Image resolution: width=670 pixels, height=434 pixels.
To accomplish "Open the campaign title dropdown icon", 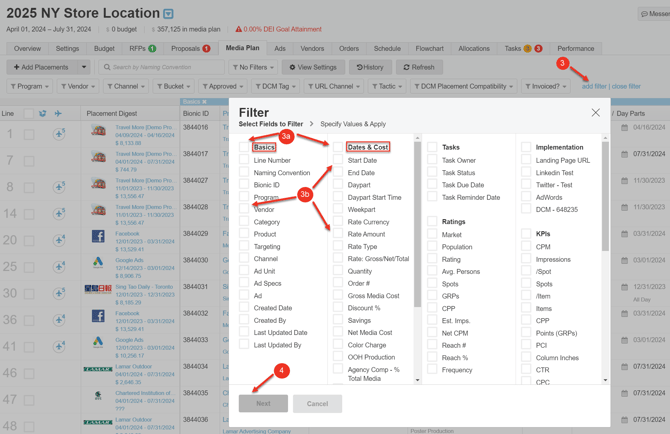I will 169,14.
